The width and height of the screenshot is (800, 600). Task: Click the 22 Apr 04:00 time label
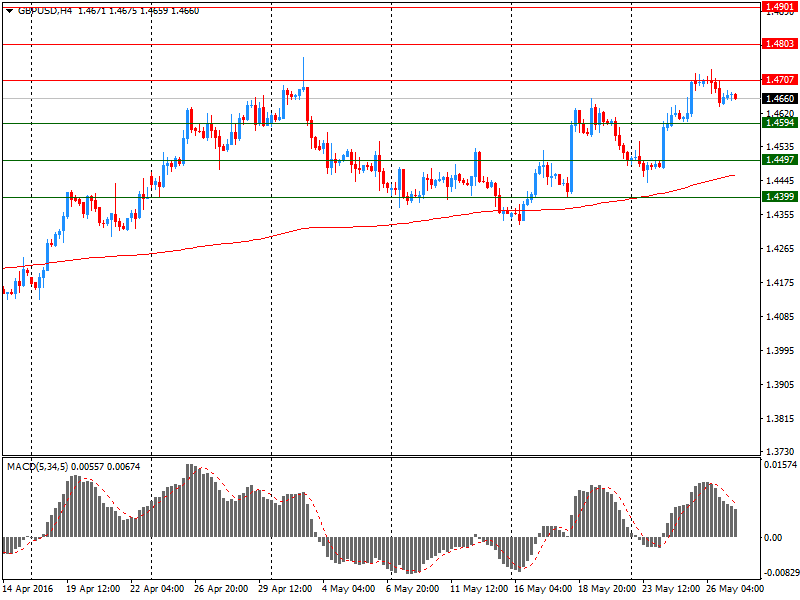157,589
